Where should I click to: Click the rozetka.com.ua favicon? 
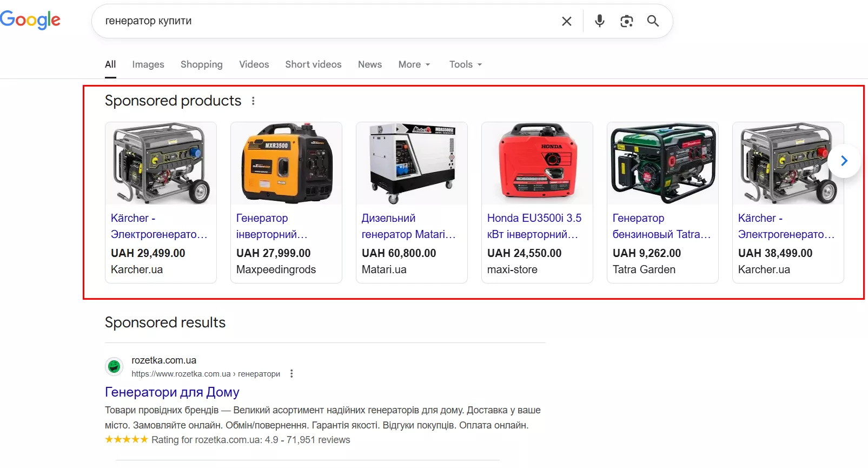114,366
